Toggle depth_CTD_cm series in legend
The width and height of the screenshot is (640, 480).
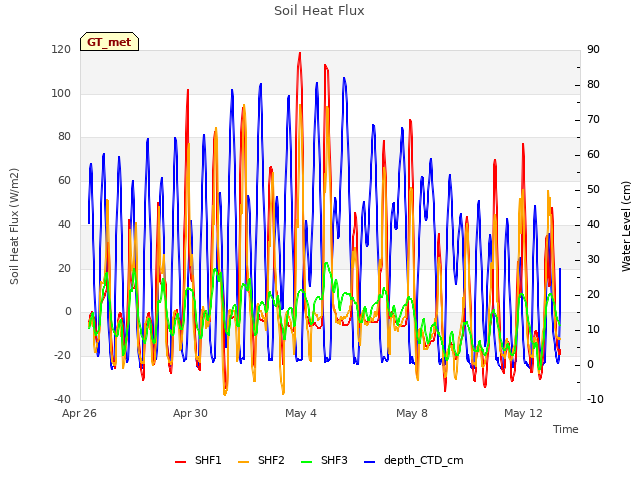point(413,460)
